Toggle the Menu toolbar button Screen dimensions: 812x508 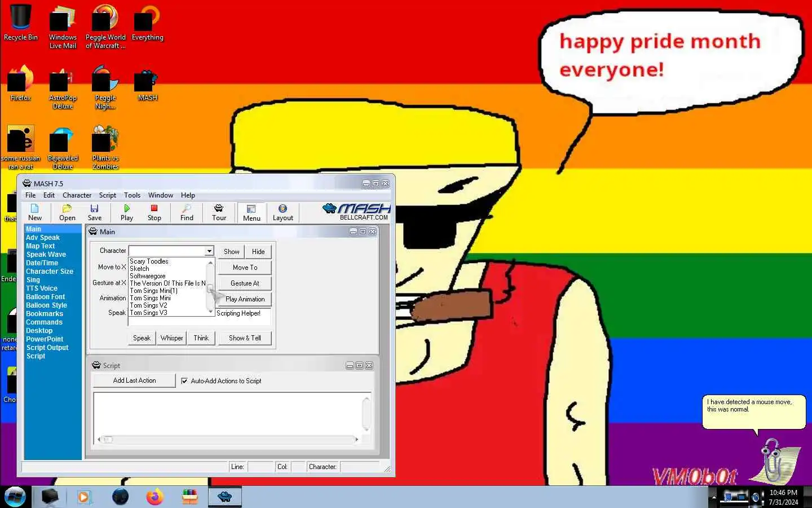[x=251, y=213]
